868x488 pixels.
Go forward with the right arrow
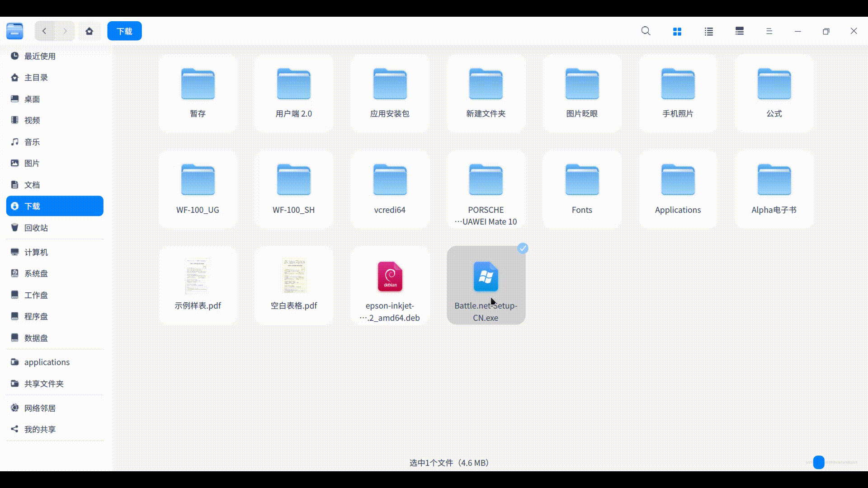[65, 31]
